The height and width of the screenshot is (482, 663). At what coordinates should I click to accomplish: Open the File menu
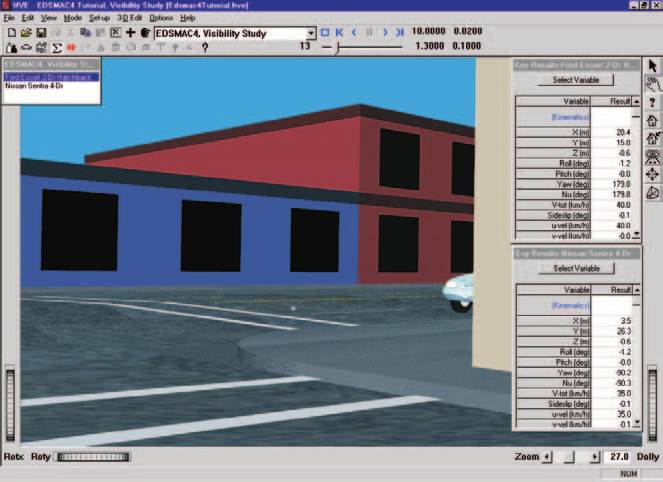9,18
